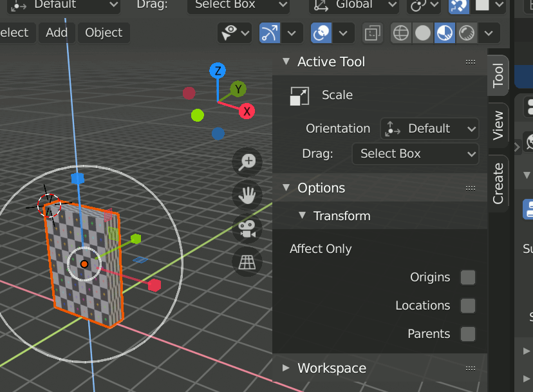
Task: Click the Z axis ball on the navigation gizmo
Action: [217, 71]
